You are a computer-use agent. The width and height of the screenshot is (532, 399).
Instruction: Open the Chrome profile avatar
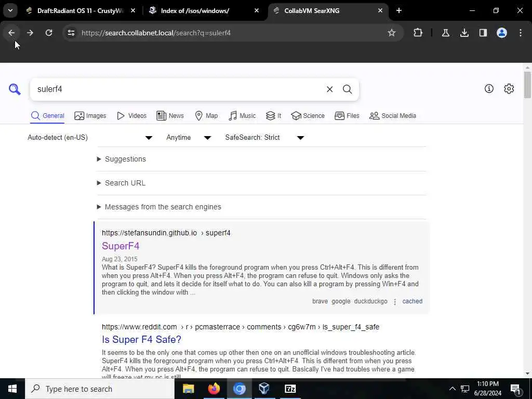point(501,33)
